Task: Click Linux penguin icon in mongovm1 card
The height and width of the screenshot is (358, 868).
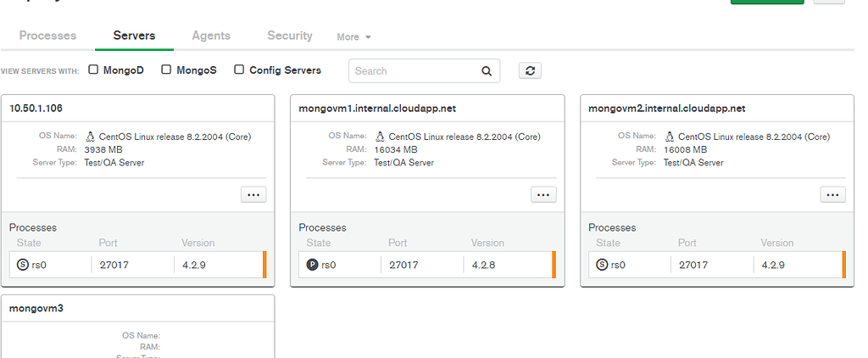Action: pyautogui.click(x=380, y=137)
